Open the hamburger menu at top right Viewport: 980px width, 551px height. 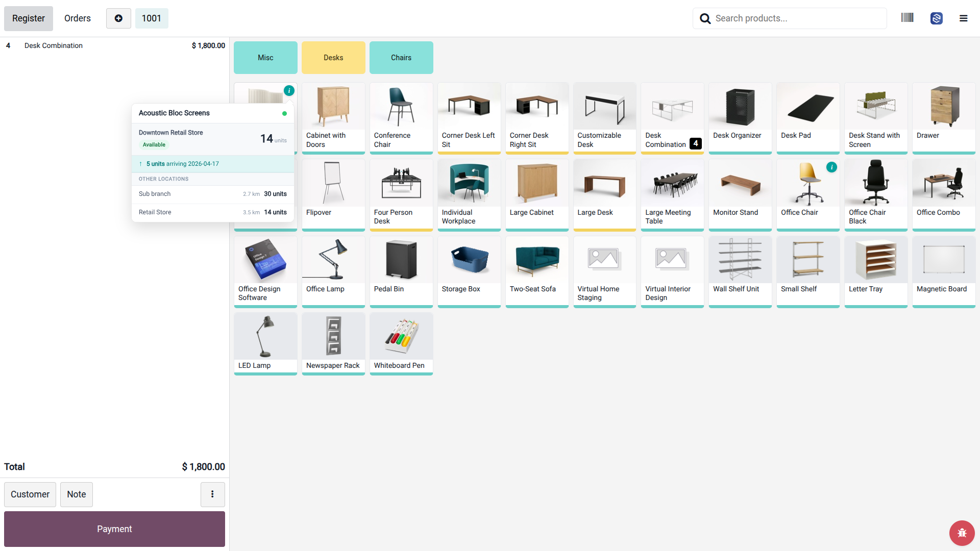point(963,18)
